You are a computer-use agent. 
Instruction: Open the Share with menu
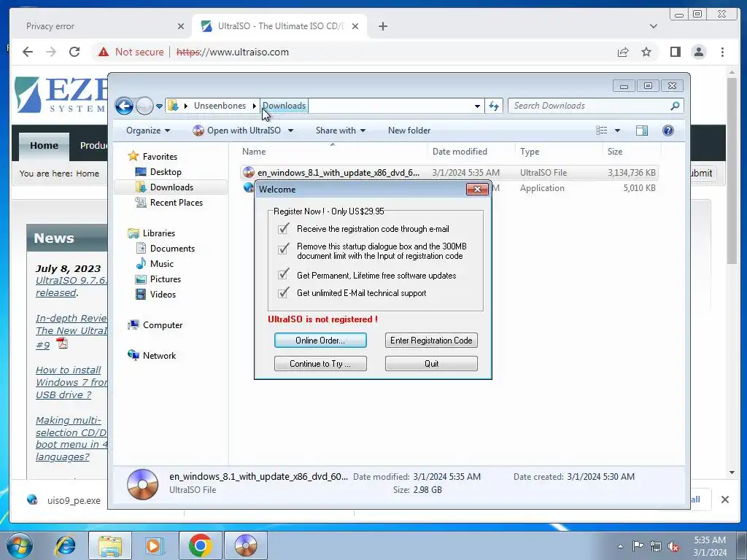click(x=340, y=131)
